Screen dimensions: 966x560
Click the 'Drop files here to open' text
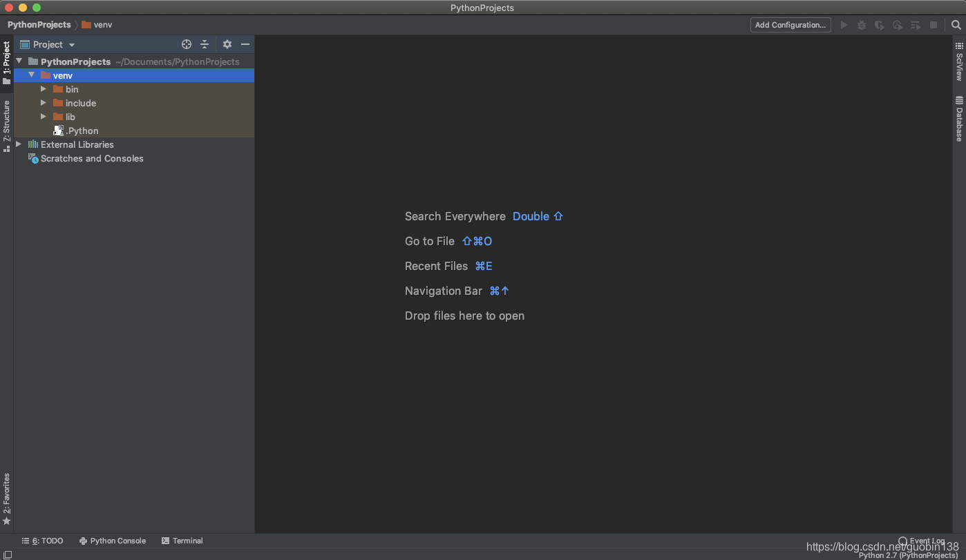tap(464, 316)
